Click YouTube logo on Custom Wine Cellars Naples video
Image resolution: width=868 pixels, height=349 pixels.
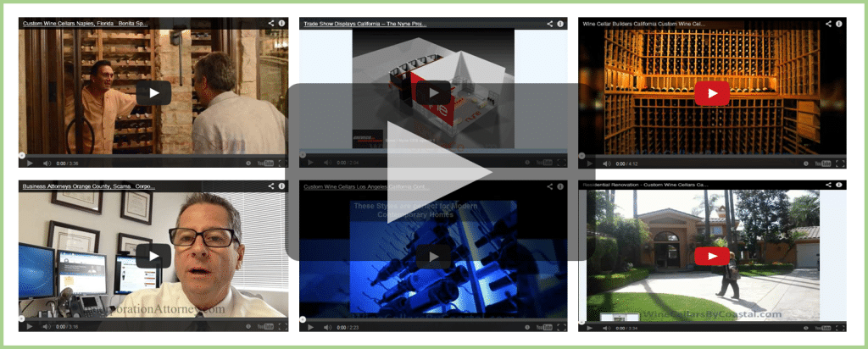click(265, 163)
